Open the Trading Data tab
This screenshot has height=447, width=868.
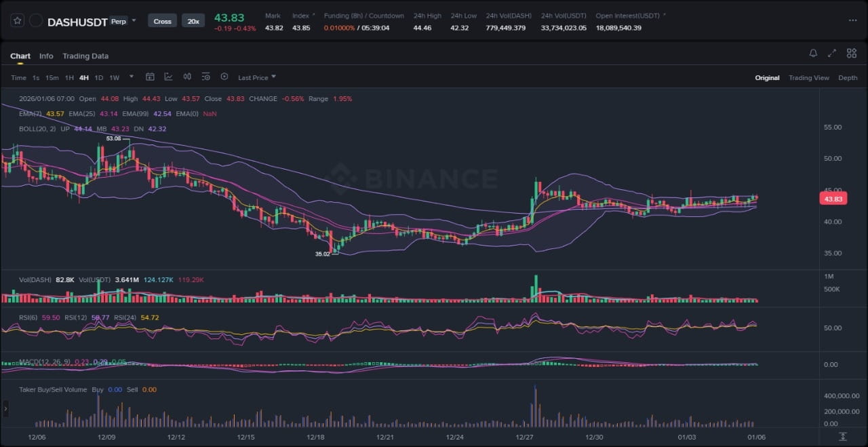(85, 56)
